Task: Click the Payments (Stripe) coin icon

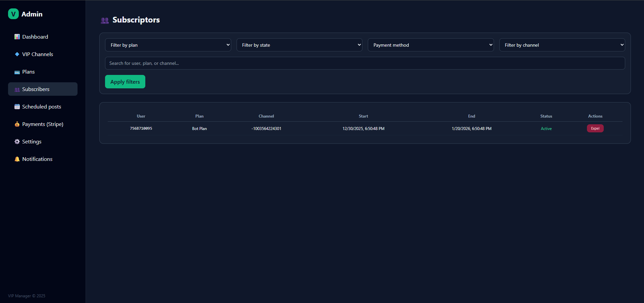Action: coord(17,124)
